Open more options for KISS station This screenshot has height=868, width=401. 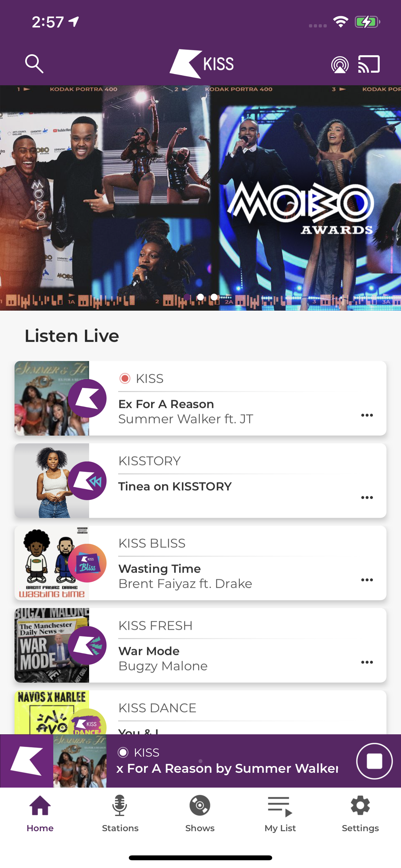(x=367, y=415)
